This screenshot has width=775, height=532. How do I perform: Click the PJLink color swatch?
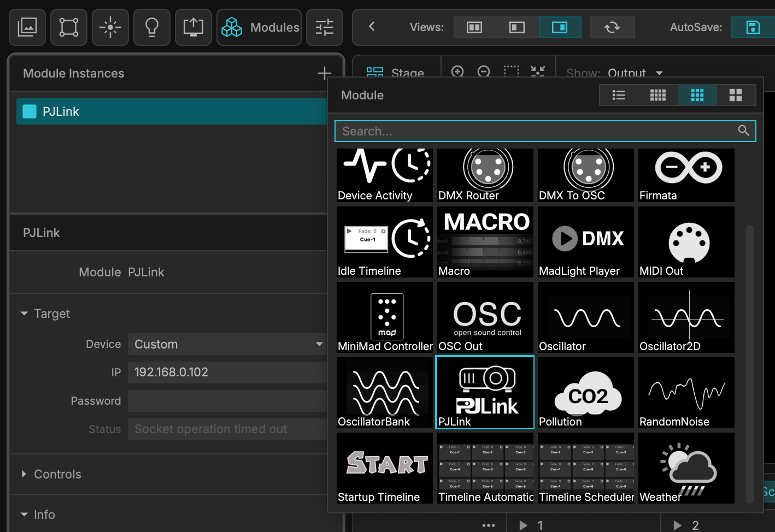pyautogui.click(x=29, y=111)
